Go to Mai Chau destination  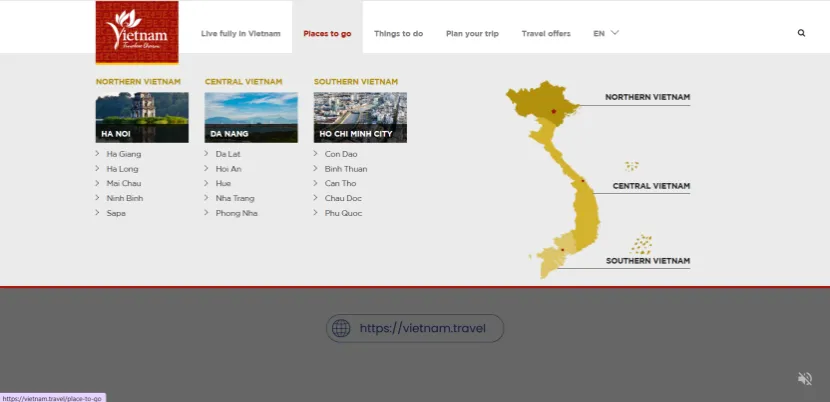click(124, 183)
